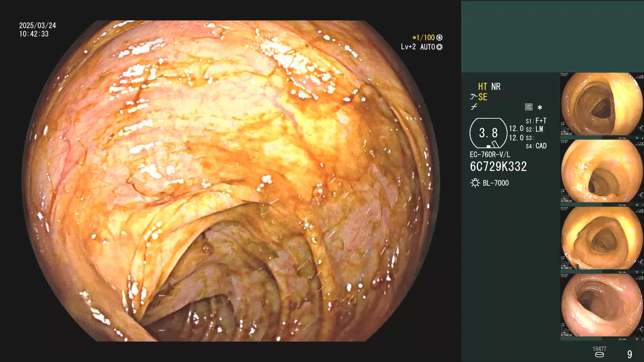Click the date 2025/03/24
This screenshot has height=362, width=644.
tap(38, 25)
